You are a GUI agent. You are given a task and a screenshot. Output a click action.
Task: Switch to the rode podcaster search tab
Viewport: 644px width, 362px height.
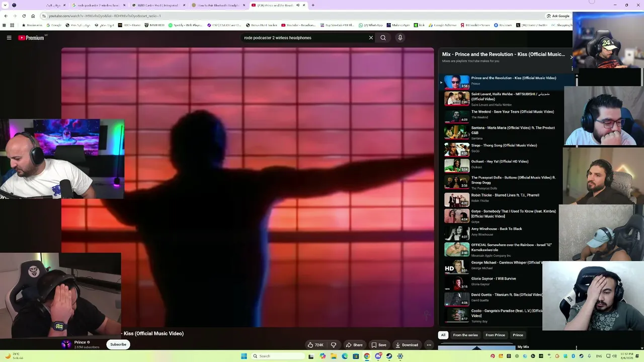click(x=98, y=6)
